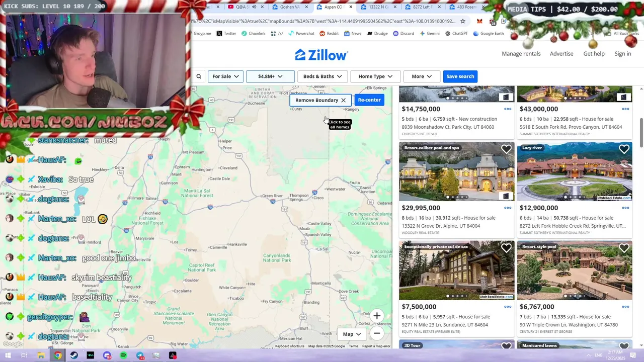Save the Resort-style pool home with heart
Viewport: 644px width, 362px height.
pos(624,248)
